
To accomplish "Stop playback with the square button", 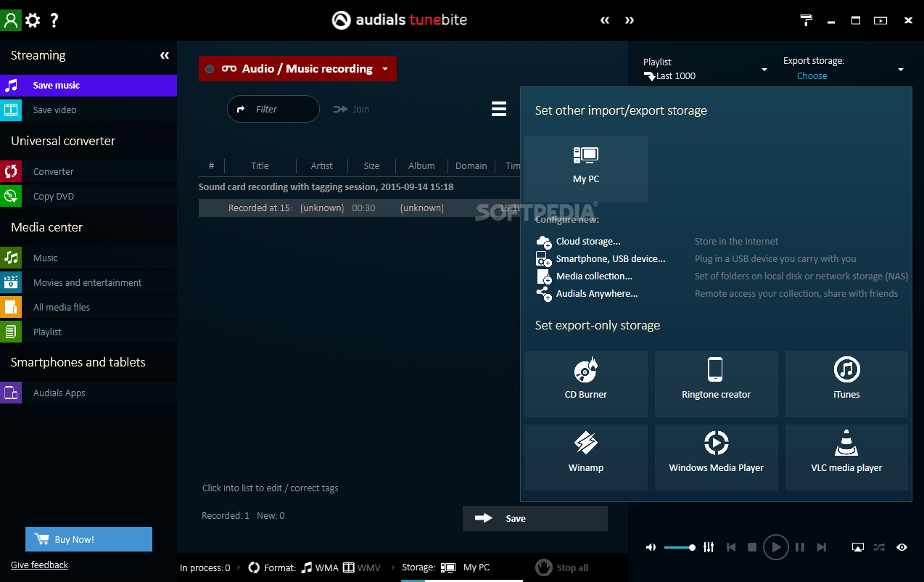I will point(752,547).
